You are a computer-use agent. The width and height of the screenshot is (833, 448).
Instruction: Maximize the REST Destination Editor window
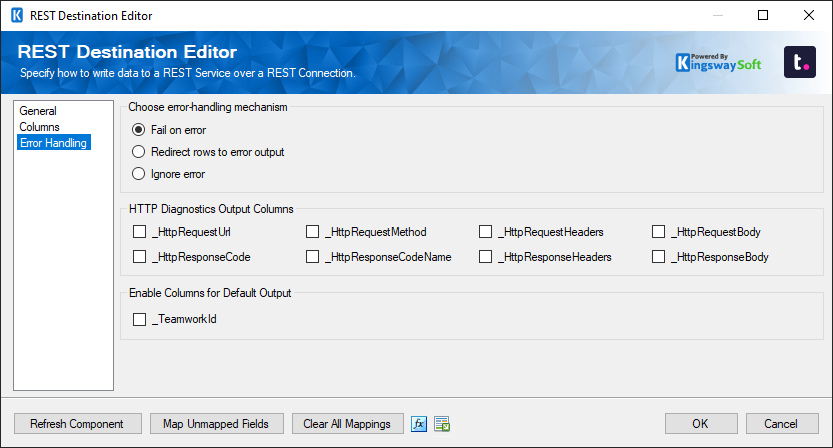tap(763, 15)
